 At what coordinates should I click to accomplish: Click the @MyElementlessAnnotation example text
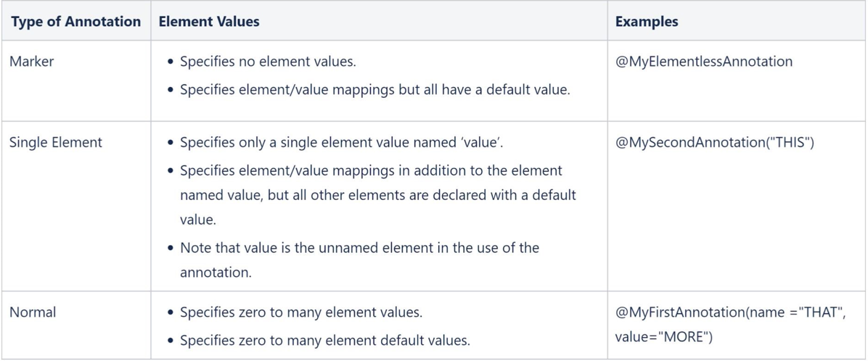tap(703, 62)
